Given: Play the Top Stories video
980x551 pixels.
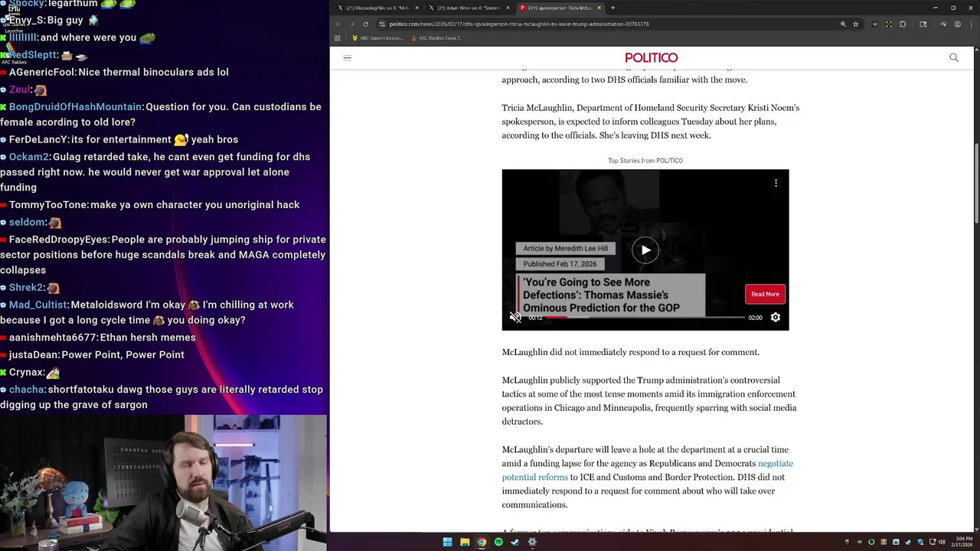Looking at the screenshot, I should [645, 249].
